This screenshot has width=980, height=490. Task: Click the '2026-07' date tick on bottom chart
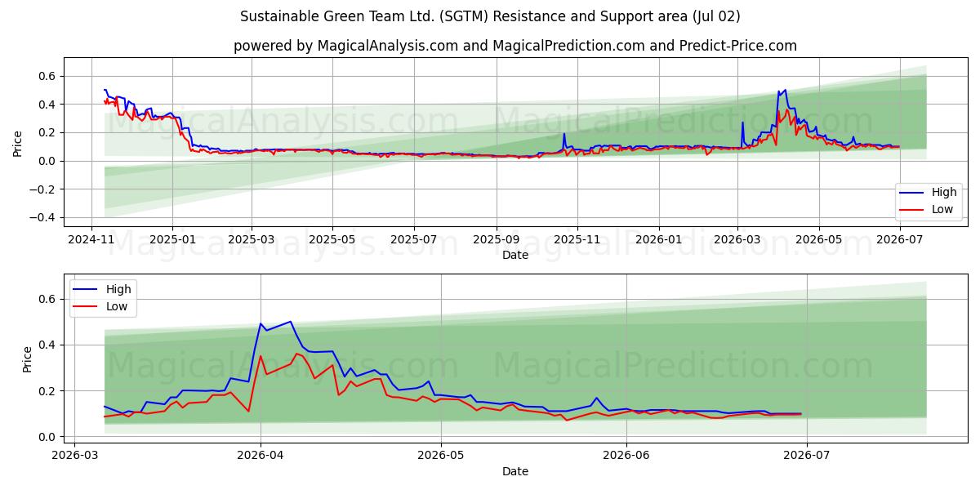coord(807,456)
